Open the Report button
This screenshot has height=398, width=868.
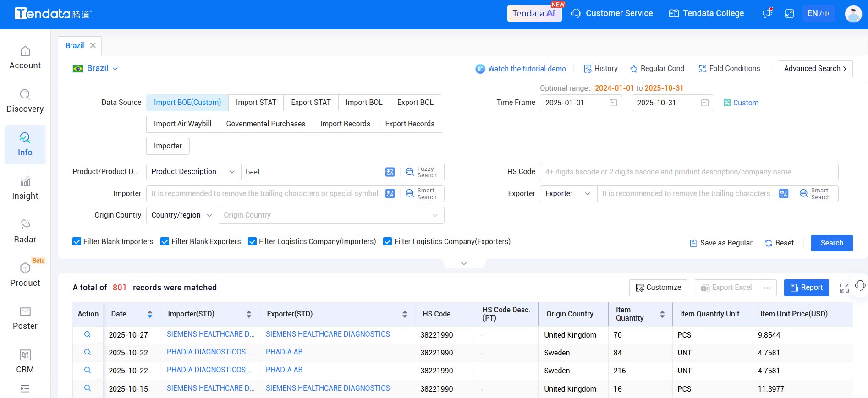807,288
